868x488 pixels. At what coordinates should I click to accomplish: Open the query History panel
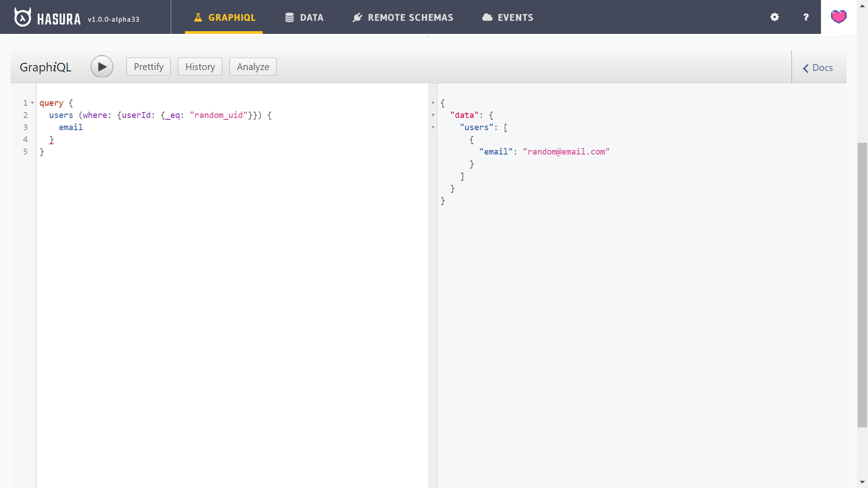200,67
